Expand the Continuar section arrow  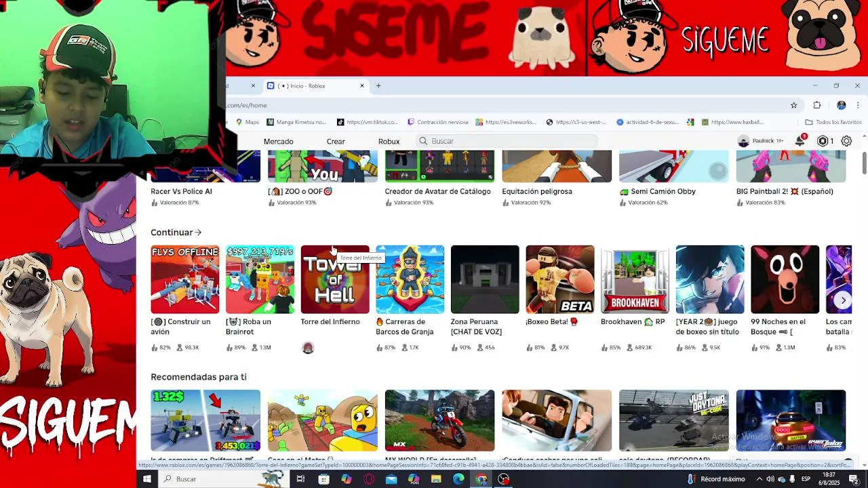[x=198, y=232]
